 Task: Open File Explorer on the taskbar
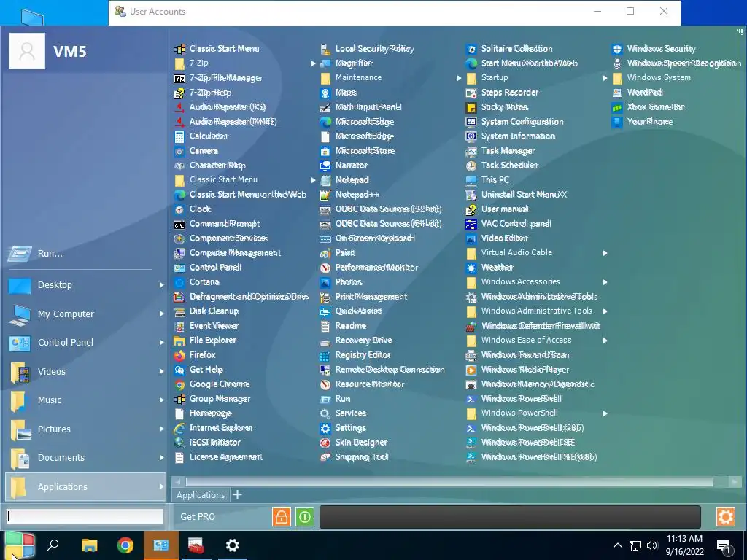coord(89,545)
